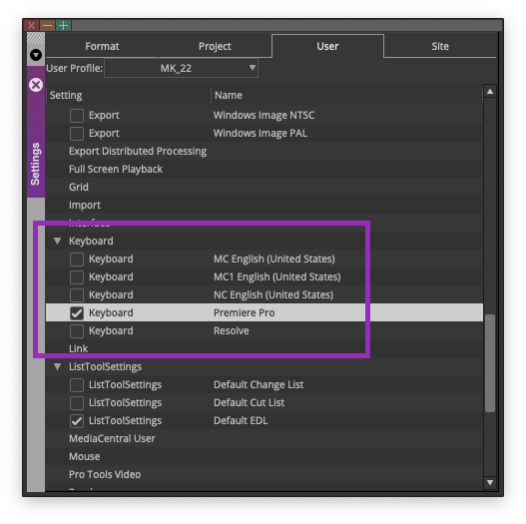Click the Resolve name text
Viewport: 526px width, 524px height.
coord(231,331)
